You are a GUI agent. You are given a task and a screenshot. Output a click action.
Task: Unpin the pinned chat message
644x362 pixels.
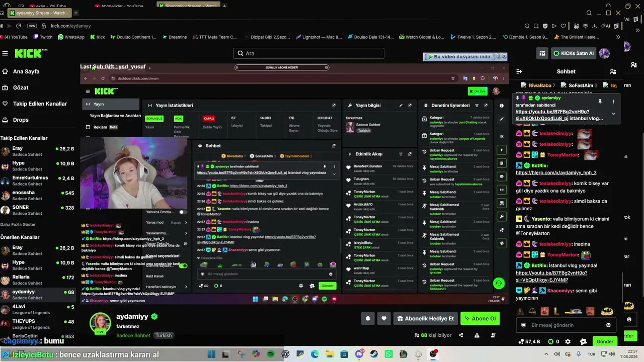pyautogui.click(x=600, y=102)
